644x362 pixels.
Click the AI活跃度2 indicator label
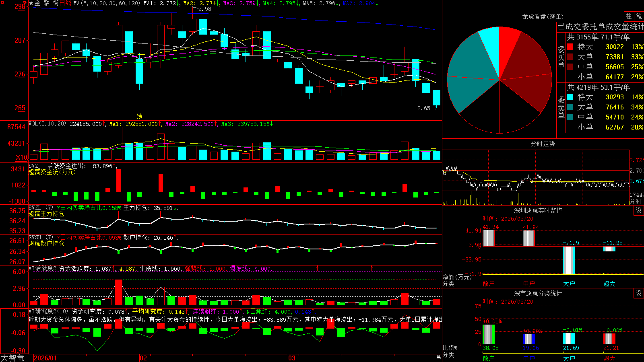pyautogui.click(x=43, y=268)
